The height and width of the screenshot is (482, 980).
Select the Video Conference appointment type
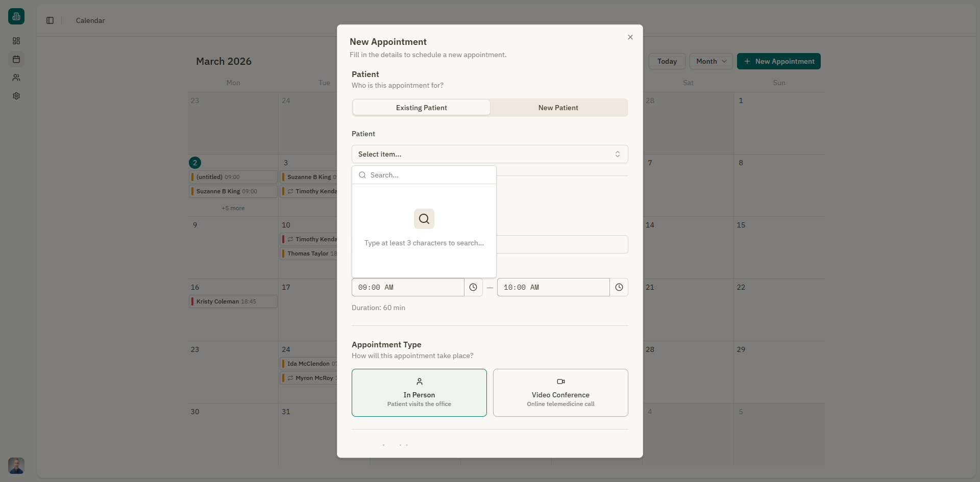[560, 393]
